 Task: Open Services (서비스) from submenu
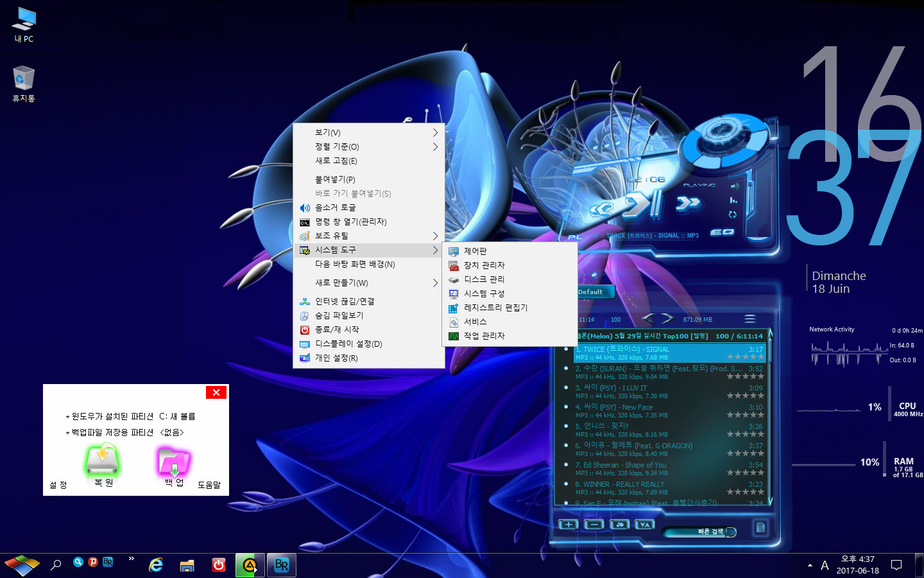click(x=509, y=322)
